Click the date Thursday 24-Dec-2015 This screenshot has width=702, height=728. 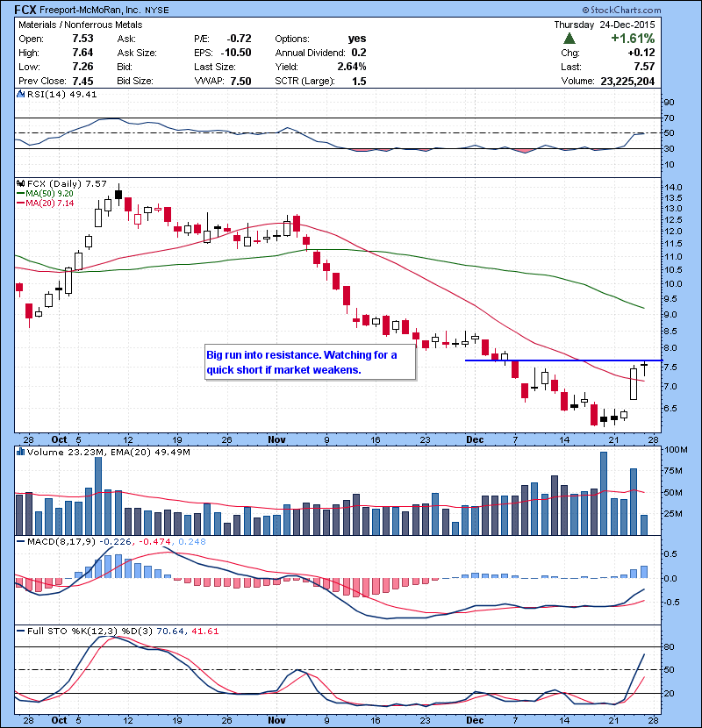pyautogui.click(x=605, y=25)
